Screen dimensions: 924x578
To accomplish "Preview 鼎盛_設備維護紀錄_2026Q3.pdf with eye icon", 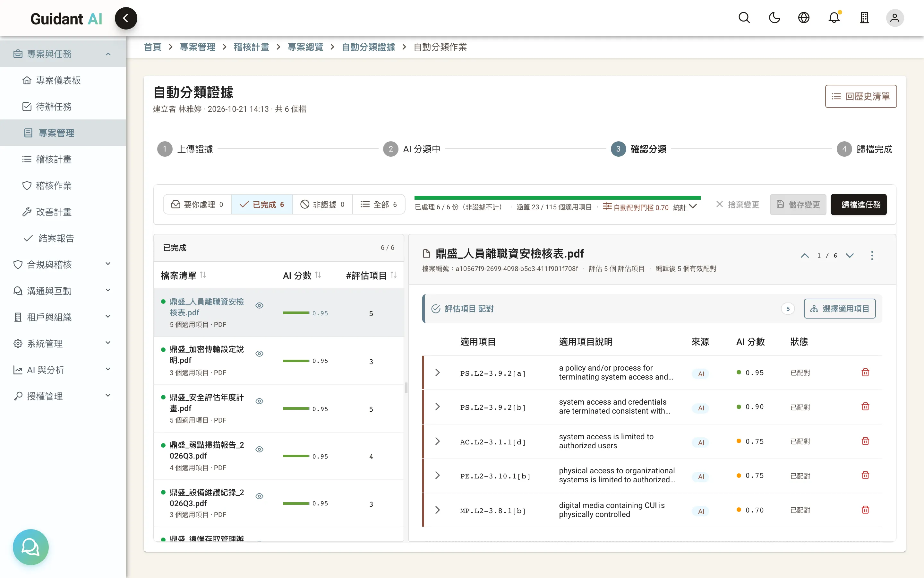I will 259,496.
